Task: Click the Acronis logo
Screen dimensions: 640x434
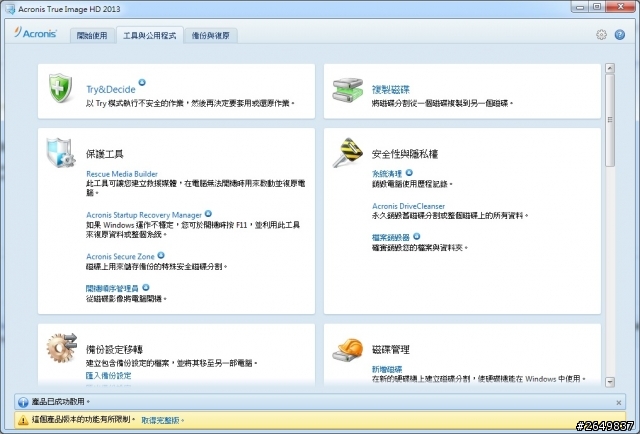Action: coord(36,33)
